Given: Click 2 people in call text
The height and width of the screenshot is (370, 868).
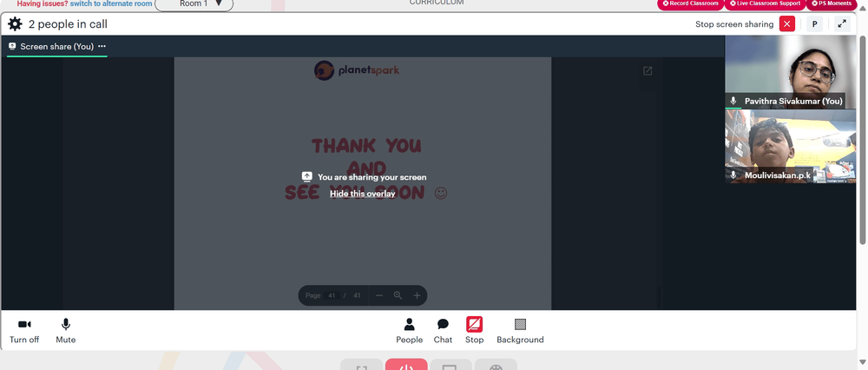Looking at the screenshot, I should coord(68,24).
